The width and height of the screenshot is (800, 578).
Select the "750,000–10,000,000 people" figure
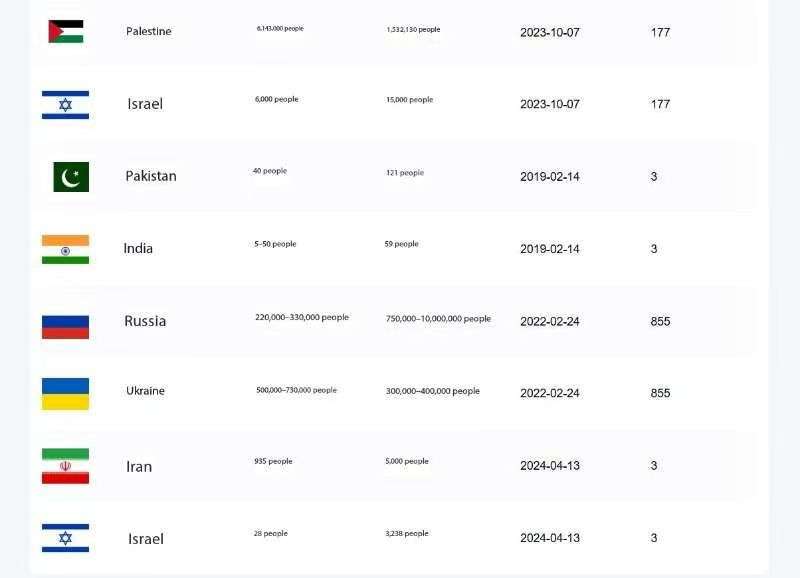[438, 319]
